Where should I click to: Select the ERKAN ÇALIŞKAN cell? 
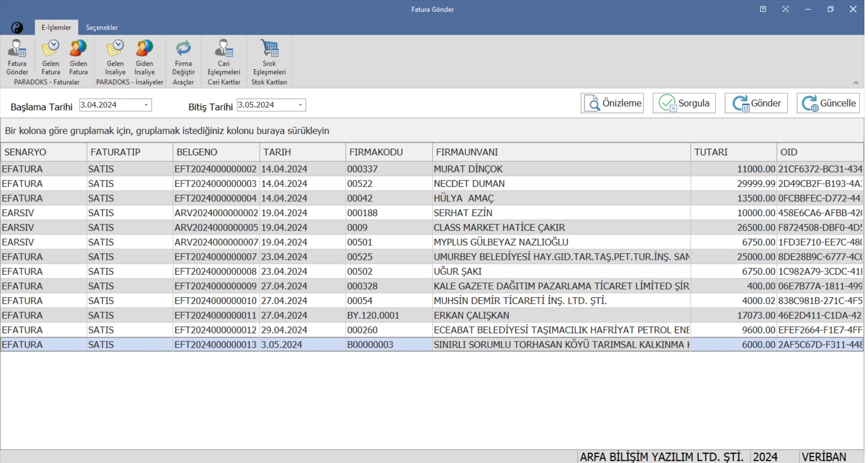pyautogui.click(x=561, y=316)
